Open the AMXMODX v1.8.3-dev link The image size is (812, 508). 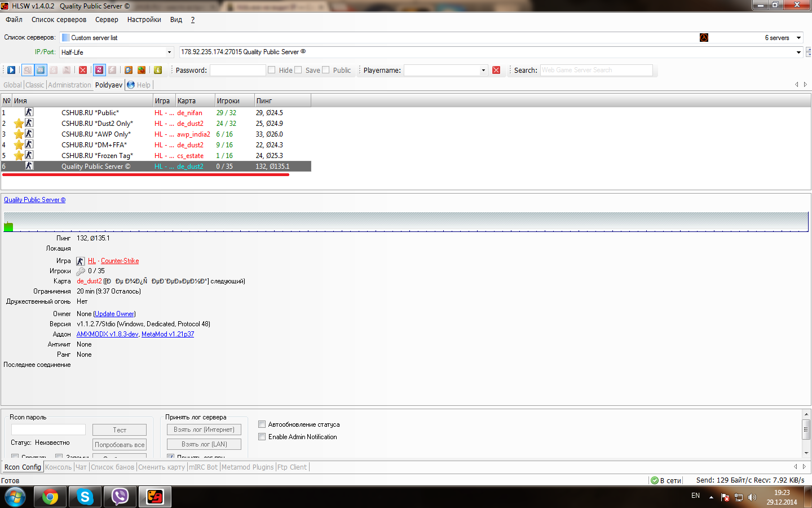[x=107, y=334]
